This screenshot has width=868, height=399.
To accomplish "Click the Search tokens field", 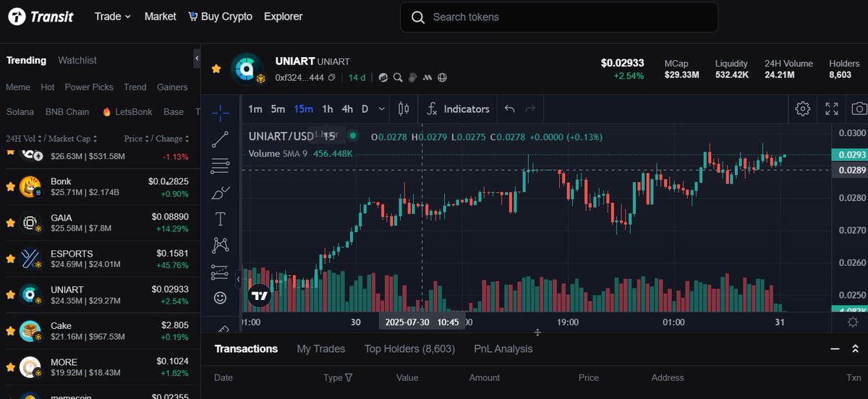I will [558, 17].
